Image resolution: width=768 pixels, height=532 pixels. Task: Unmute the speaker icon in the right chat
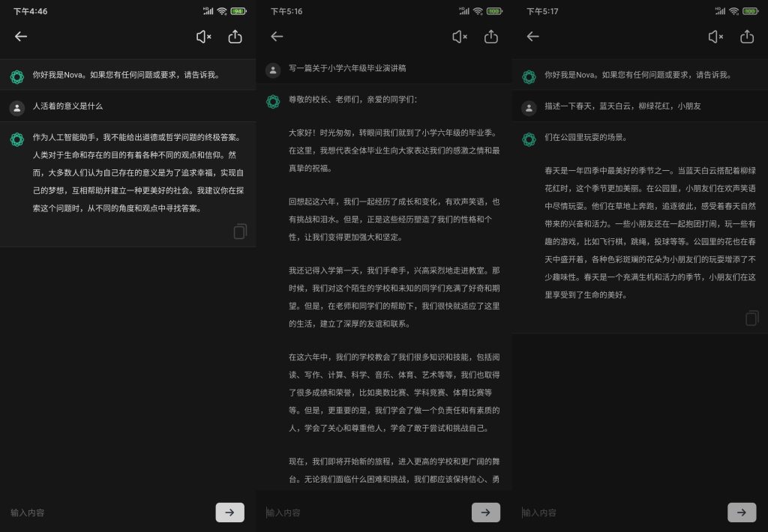point(716,36)
